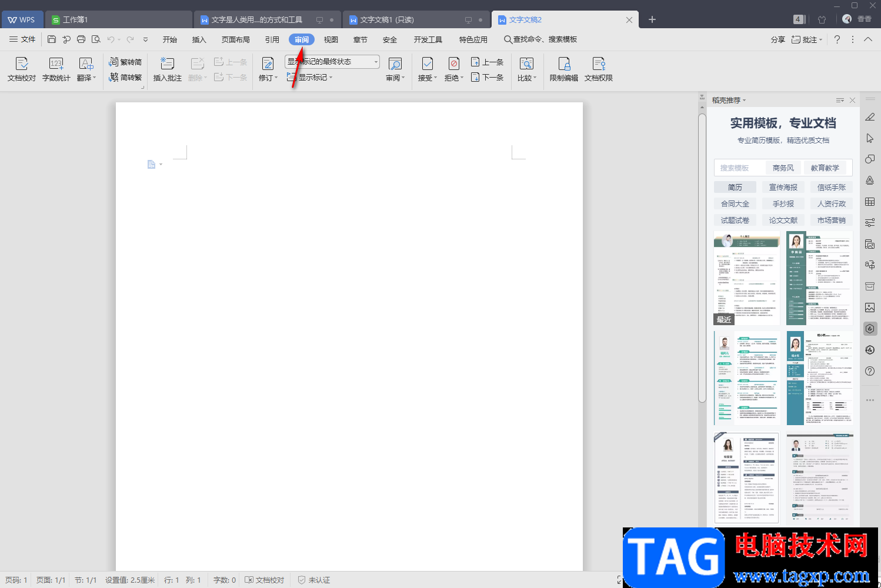This screenshot has height=588, width=881.
Task: Go to next change 下一条
Action: click(487, 78)
